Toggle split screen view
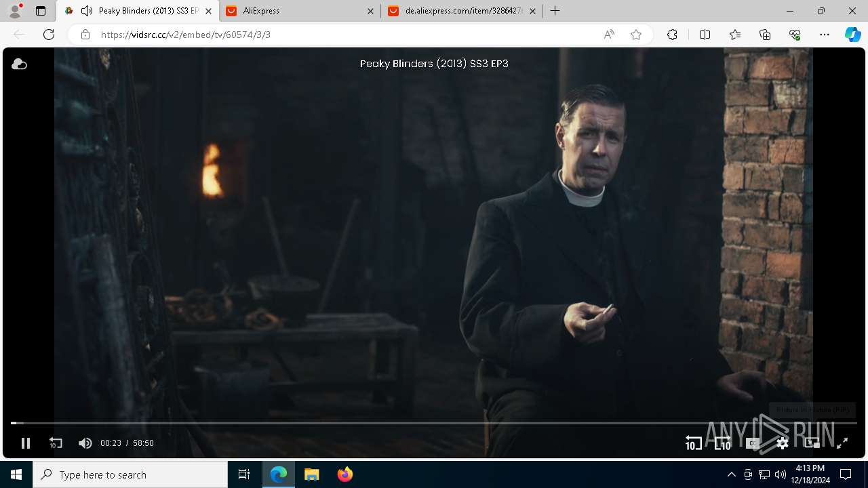This screenshot has width=868, height=488. [705, 35]
